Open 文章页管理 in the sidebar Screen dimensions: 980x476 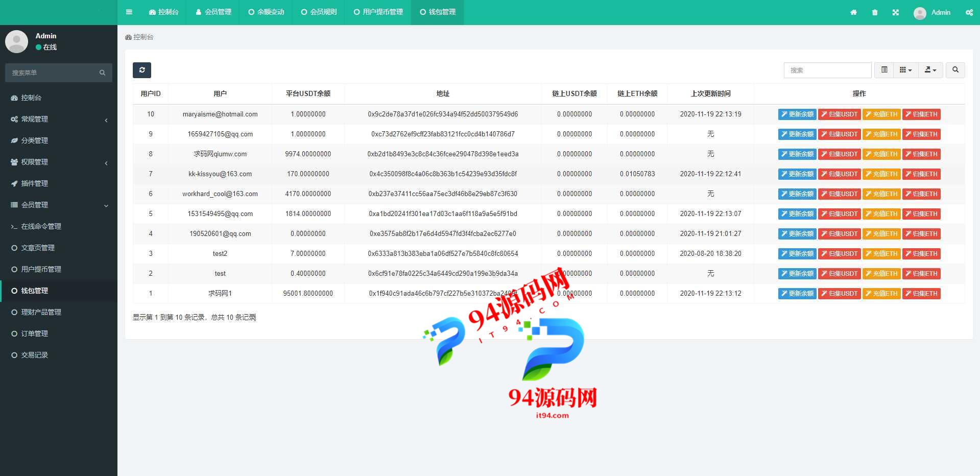tap(59, 248)
